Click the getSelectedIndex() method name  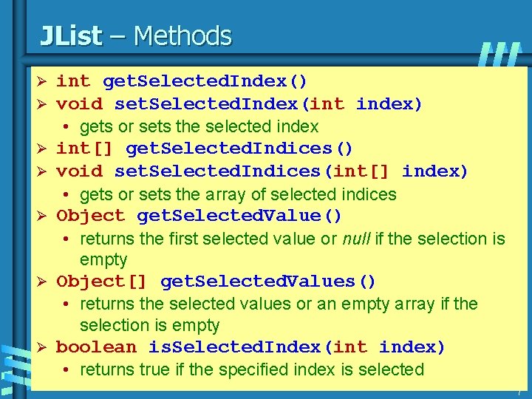[x=205, y=82]
